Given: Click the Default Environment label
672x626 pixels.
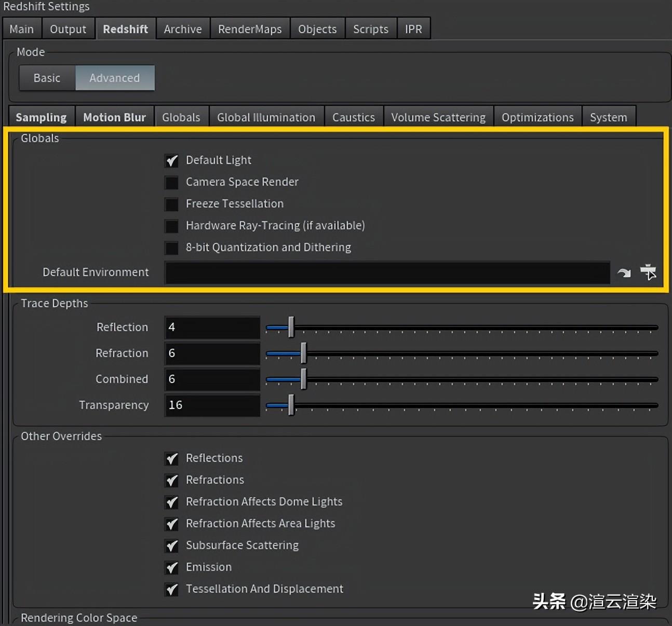Looking at the screenshot, I should (x=96, y=273).
